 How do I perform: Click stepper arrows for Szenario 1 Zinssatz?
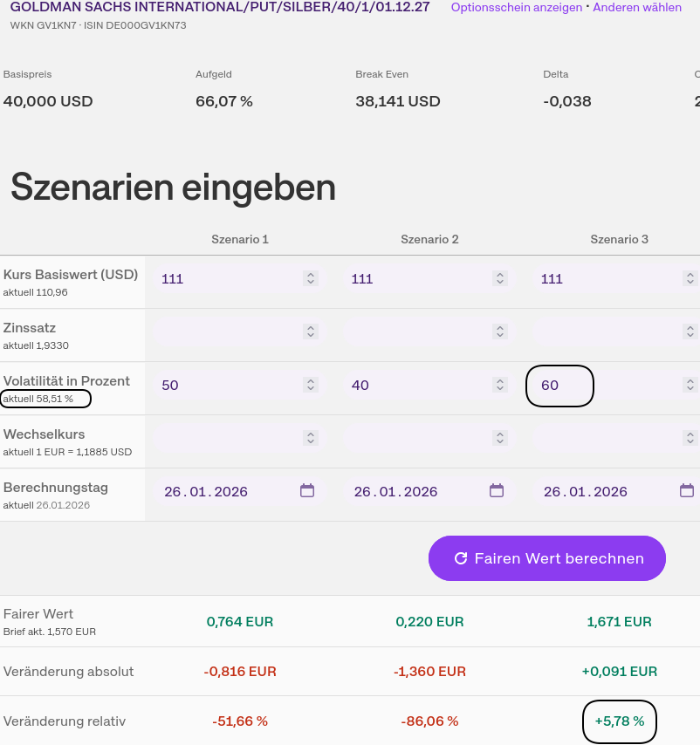(310, 331)
